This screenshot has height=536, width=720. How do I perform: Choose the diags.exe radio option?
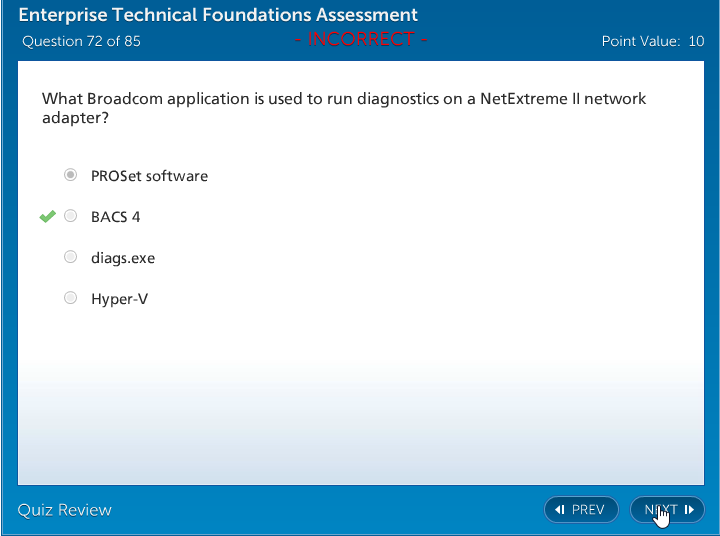click(70, 257)
